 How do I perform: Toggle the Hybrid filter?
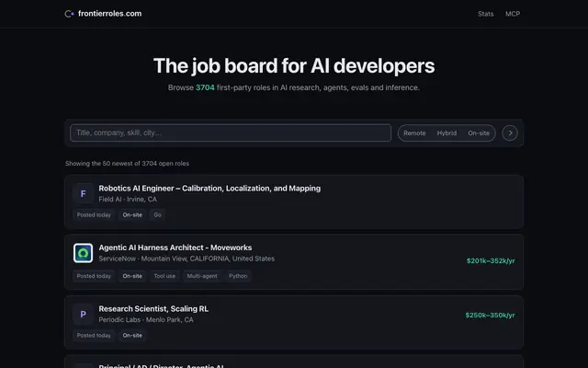point(447,132)
